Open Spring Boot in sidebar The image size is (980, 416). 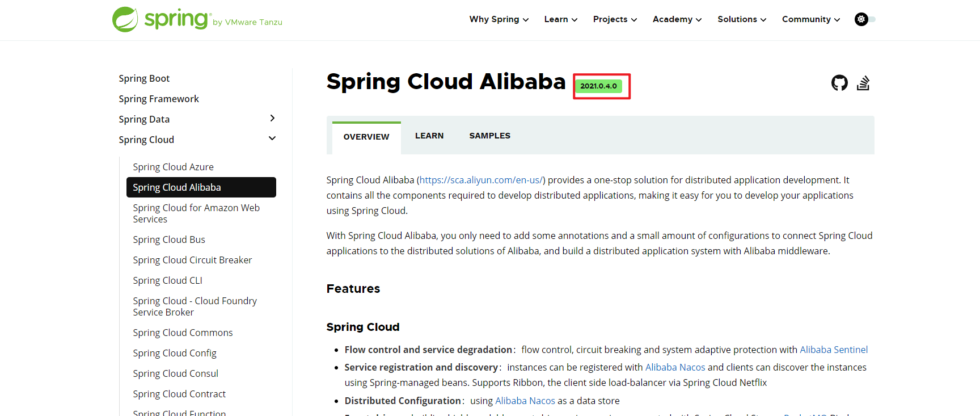tap(144, 78)
